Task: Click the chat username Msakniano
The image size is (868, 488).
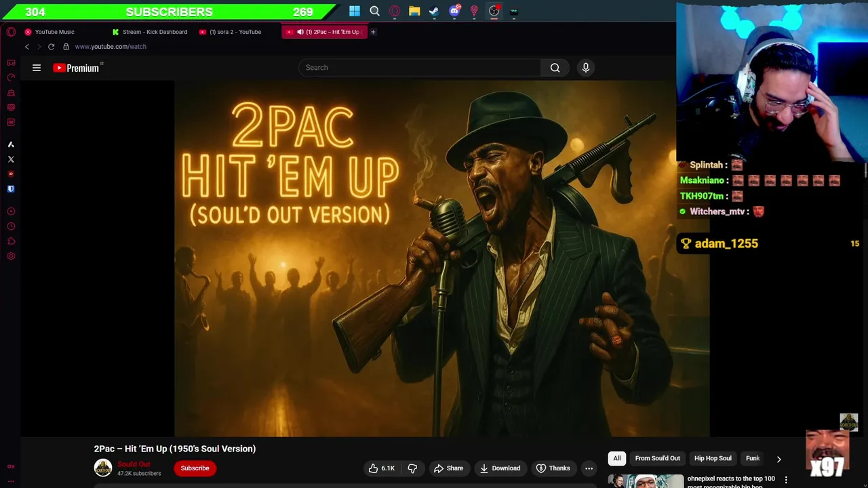Action: coord(702,180)
